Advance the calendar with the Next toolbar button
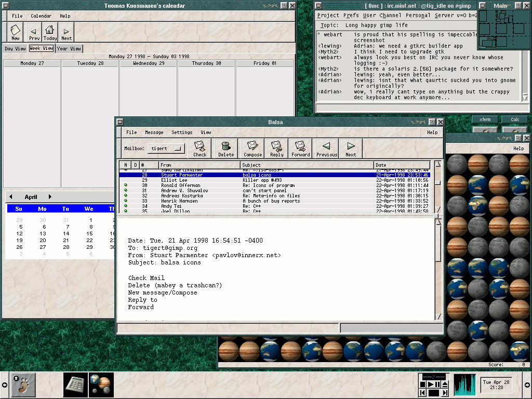This screenshot has width=532, height=399. tap(66, 32)
